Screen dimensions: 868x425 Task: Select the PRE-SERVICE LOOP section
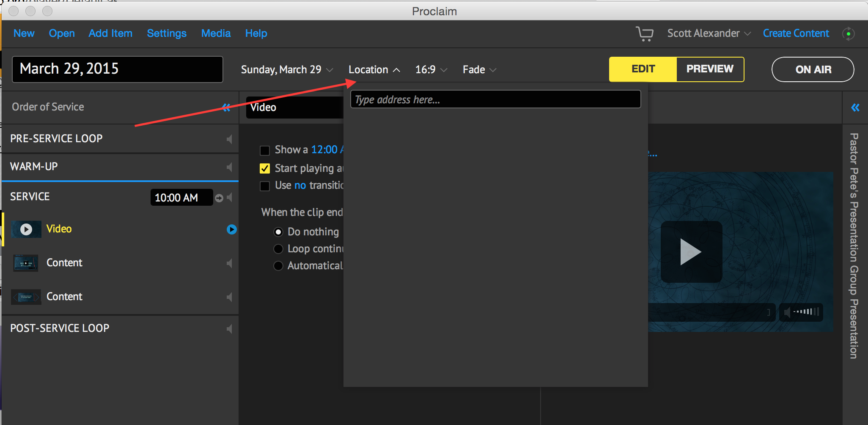pyautogui.click(x=120, y=139)
